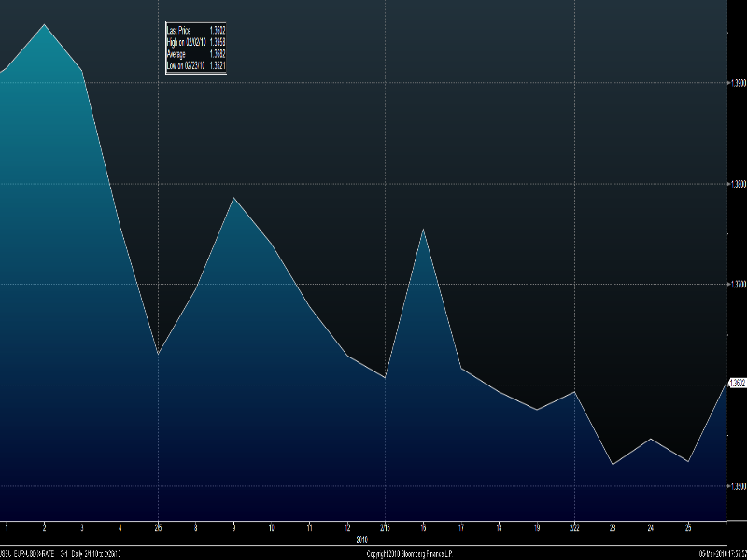This screenshot has height=560, width=747.
Task: Click date label 9 on time axis
Action: click(233, 527)
